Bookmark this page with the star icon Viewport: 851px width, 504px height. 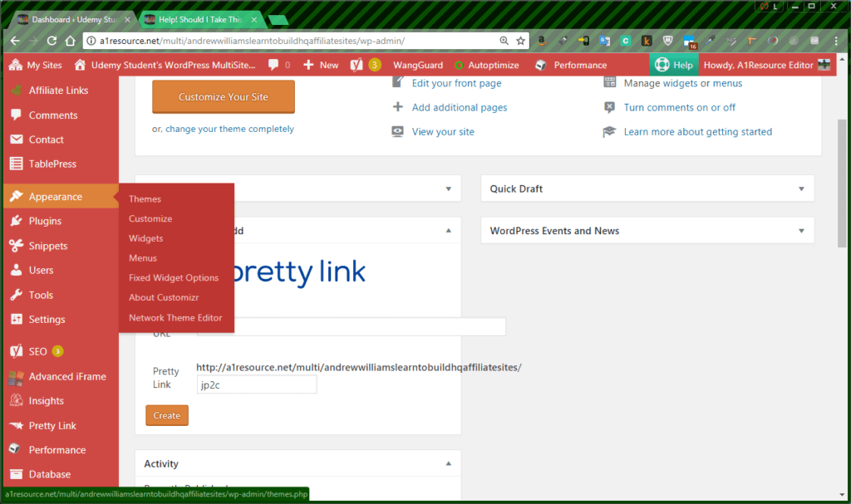pyautogui.click(x=521, y=40)
